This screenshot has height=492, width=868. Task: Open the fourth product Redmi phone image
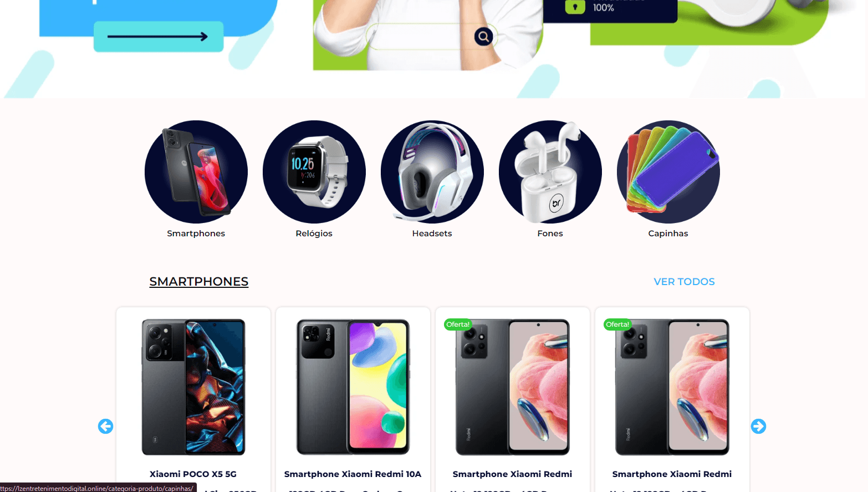[x=672, y=387]
